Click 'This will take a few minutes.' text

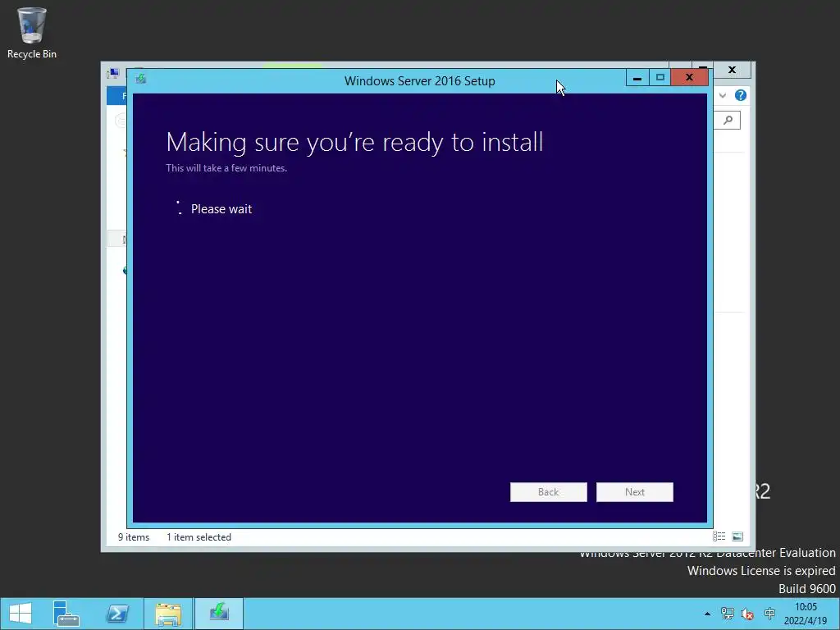click(226, 167)
